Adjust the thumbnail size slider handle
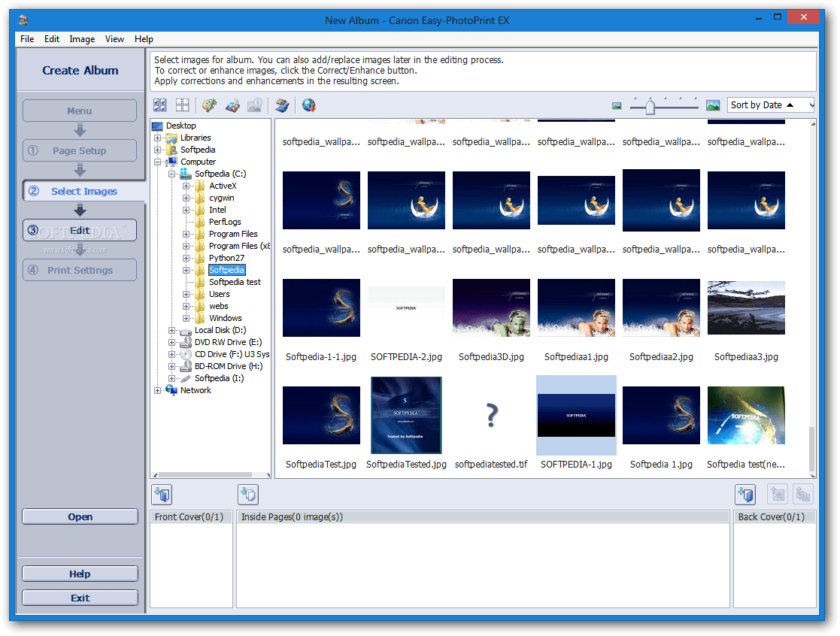 tap(650, 107)
